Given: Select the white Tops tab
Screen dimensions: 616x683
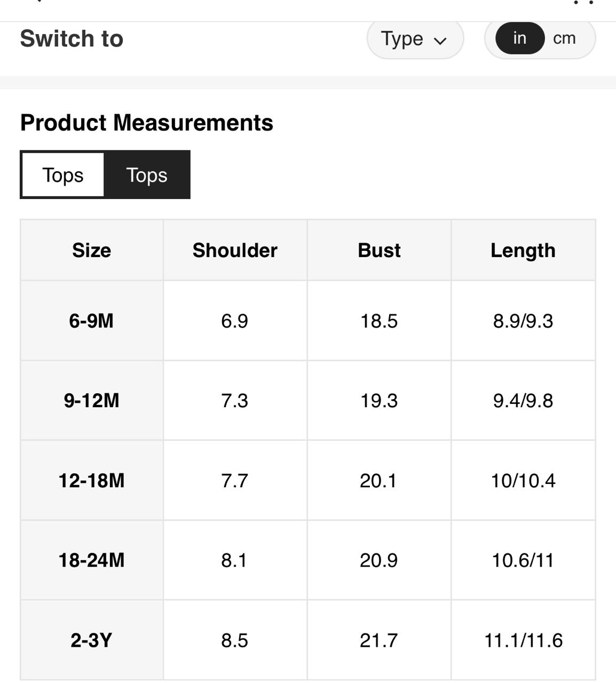Looking at the screenshot, I should (x=63, y=175).
